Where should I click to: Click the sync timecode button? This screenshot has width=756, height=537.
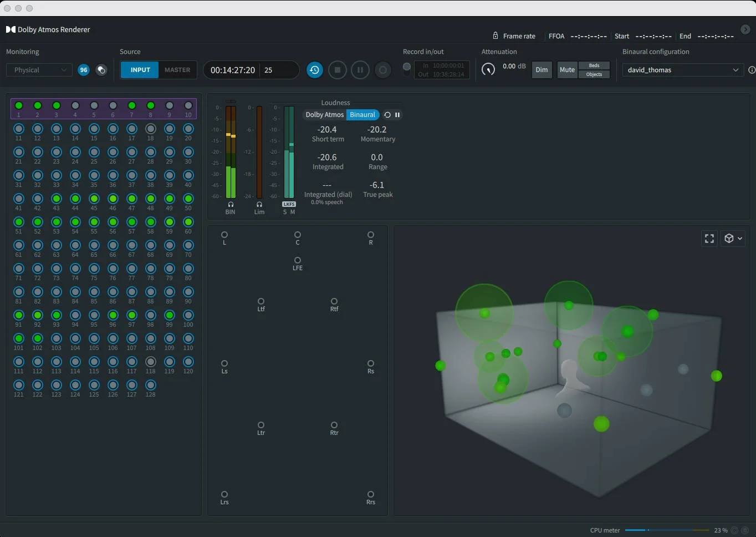coord(315,70)
